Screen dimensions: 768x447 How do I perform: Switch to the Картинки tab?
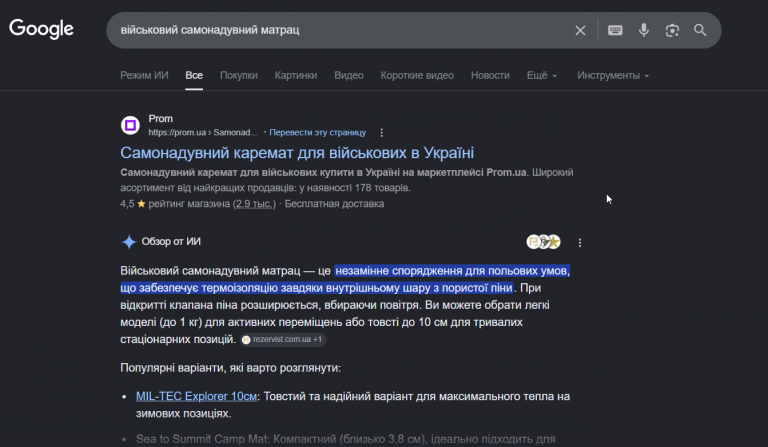296,75
